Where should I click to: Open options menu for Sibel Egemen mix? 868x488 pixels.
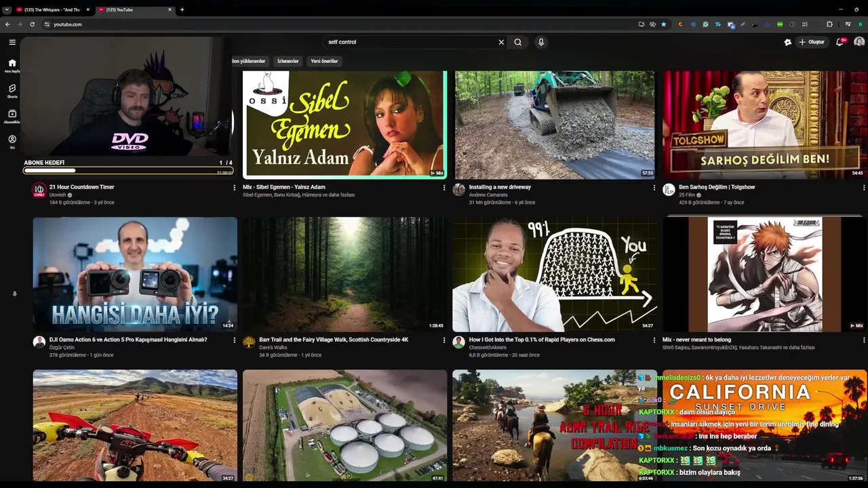(x=444, y=188)
